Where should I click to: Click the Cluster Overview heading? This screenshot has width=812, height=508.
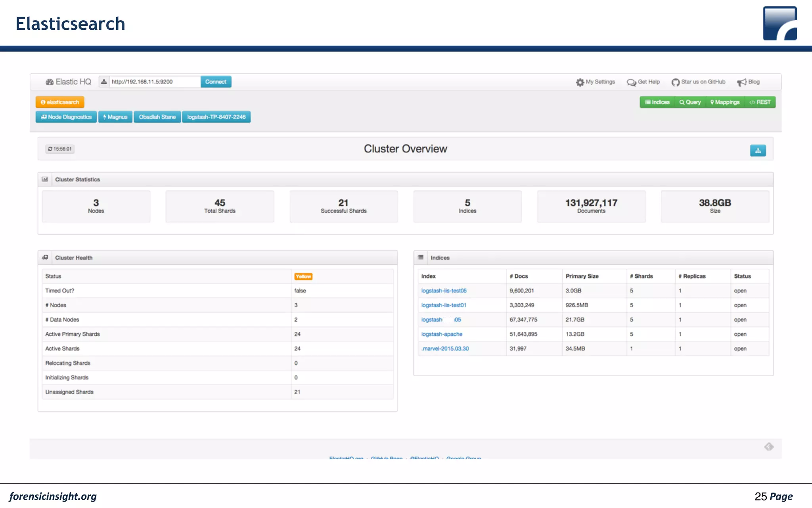pos(405,149)
